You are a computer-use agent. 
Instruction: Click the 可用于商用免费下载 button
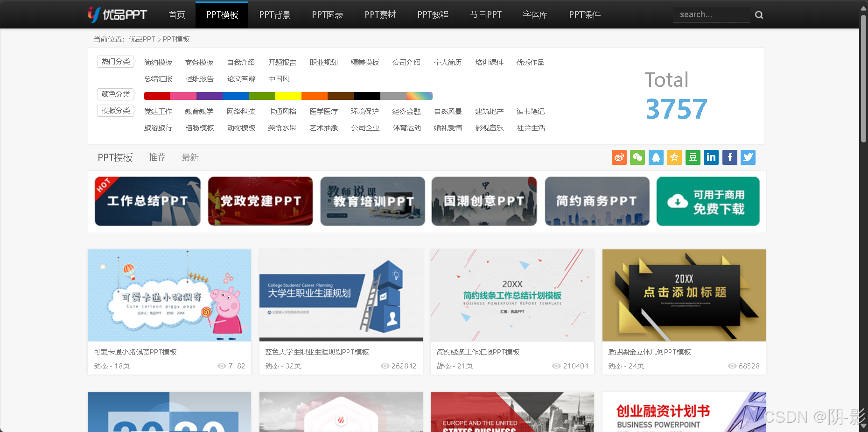click(x=708, y=201)
